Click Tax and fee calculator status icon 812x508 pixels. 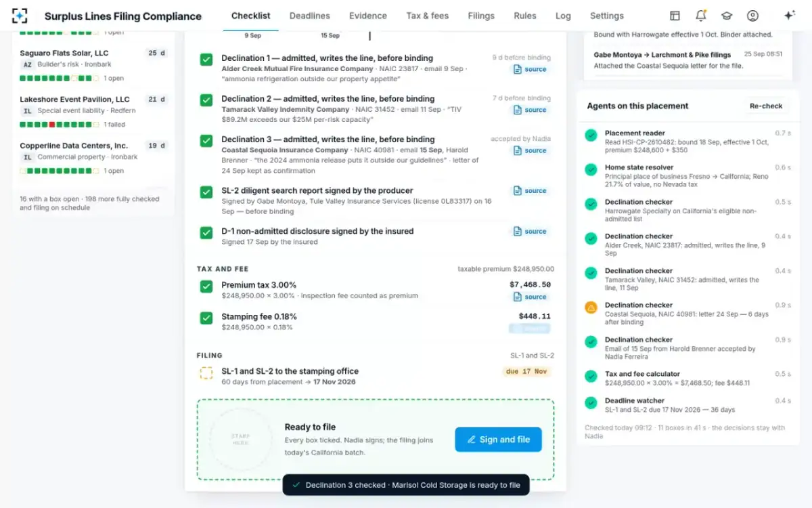591,376
